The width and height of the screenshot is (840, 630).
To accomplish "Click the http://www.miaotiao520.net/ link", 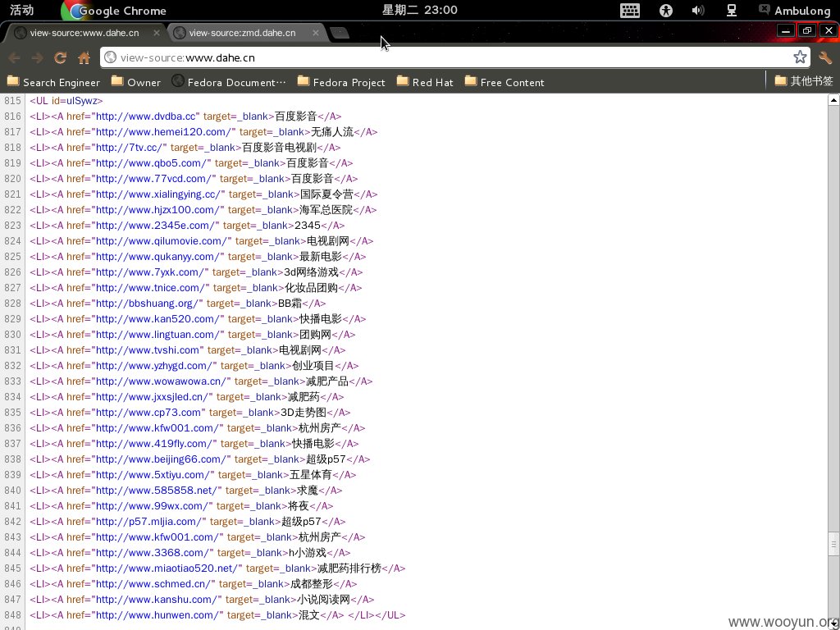I will [167, 568].
